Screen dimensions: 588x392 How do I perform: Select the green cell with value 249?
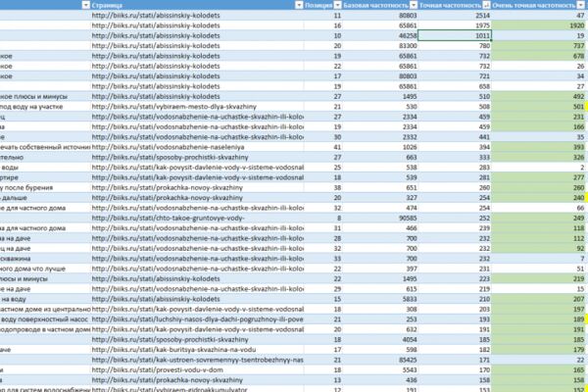point(539,218)
